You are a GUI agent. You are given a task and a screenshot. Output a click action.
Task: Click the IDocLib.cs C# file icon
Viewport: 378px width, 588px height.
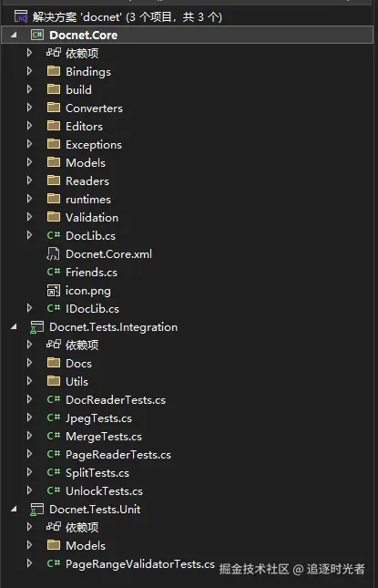pos(54,308)
